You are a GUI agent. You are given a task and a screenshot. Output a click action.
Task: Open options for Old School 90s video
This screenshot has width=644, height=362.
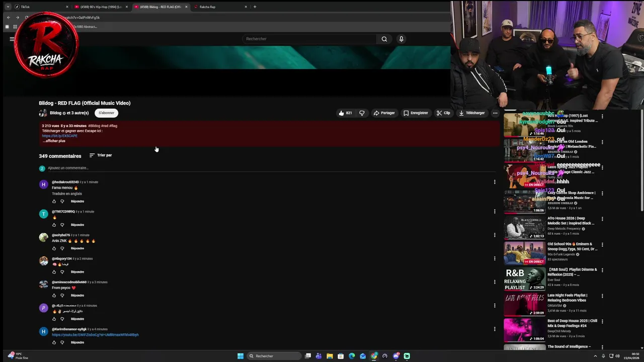click(x=602, y=245)
